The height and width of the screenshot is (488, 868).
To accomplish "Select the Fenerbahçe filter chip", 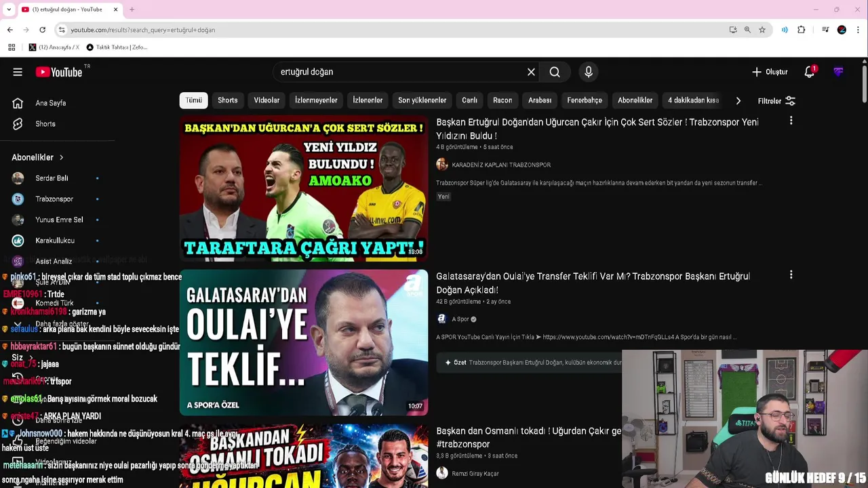I will (585, 100).
